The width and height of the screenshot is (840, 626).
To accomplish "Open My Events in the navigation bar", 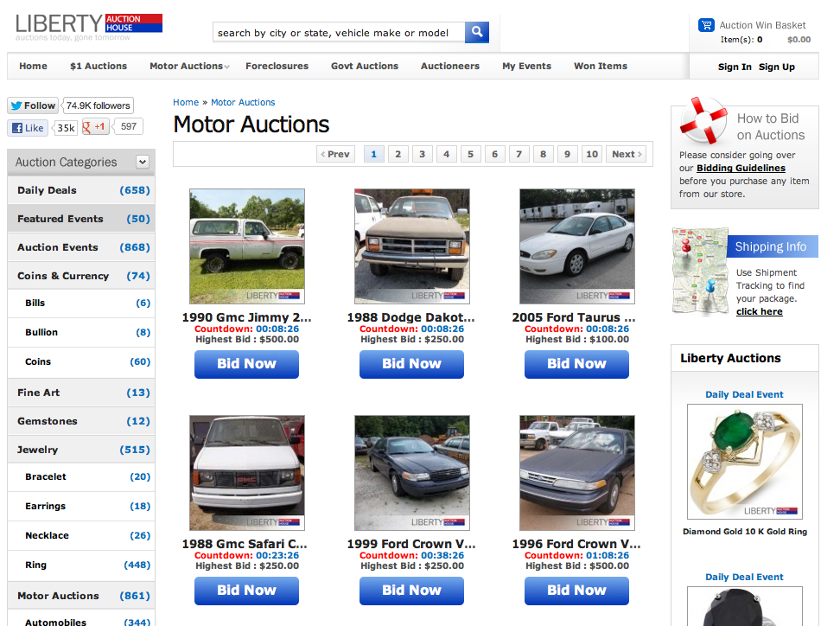I will (x=526, y=66).
